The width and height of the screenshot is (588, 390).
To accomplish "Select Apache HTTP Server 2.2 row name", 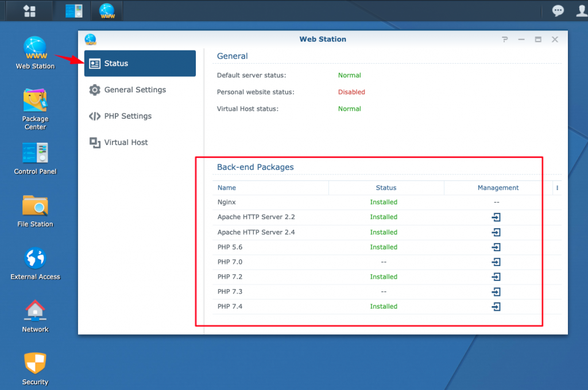I will coord(256,217).
